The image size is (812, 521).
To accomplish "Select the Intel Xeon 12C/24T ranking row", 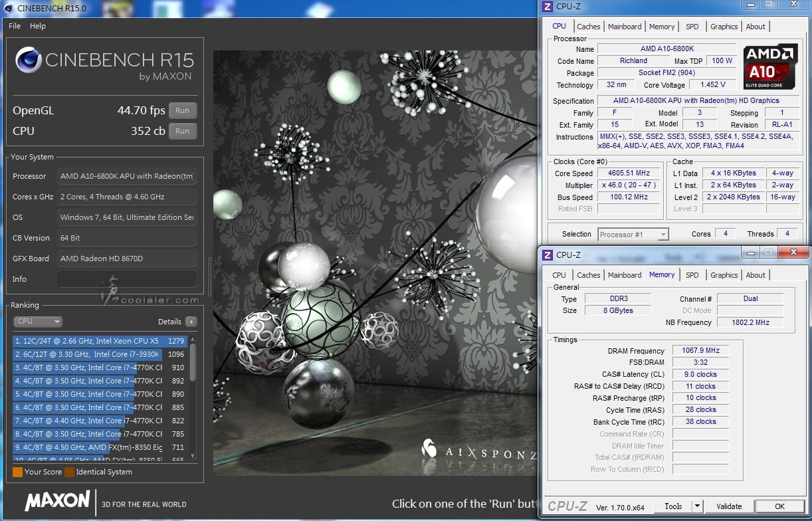I will click(100, 341).
